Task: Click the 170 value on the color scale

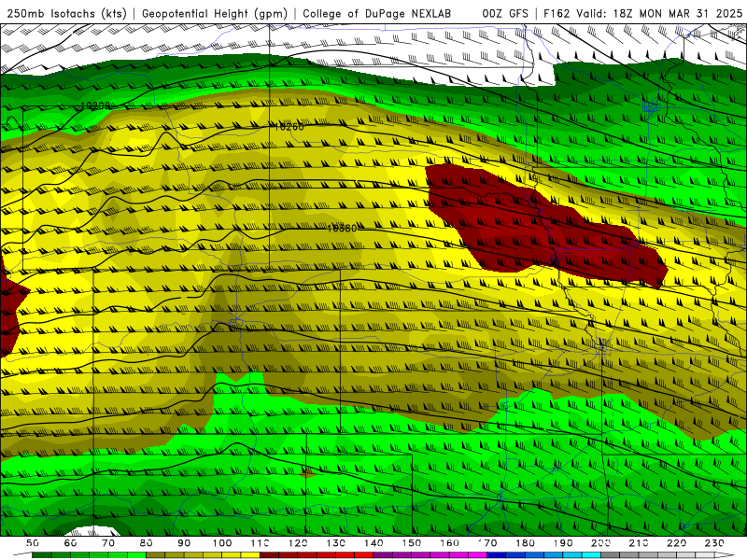Action: (487, 543)
